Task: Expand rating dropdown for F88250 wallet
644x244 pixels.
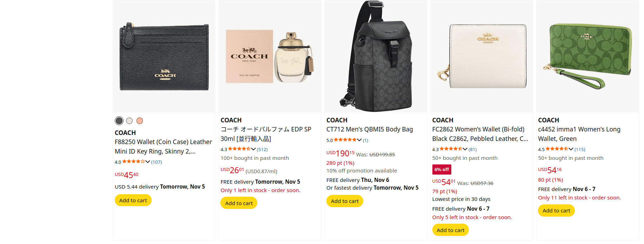Action: pos(148,162)
